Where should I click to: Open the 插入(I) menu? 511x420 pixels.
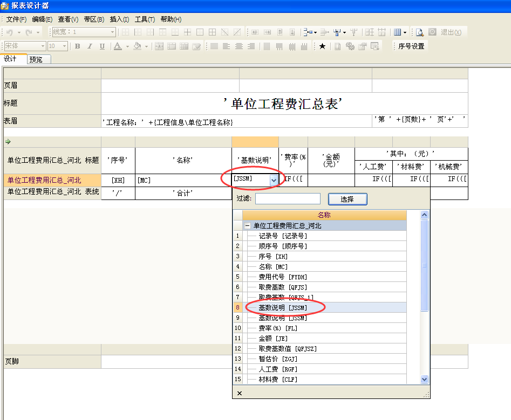coord(119,19)
